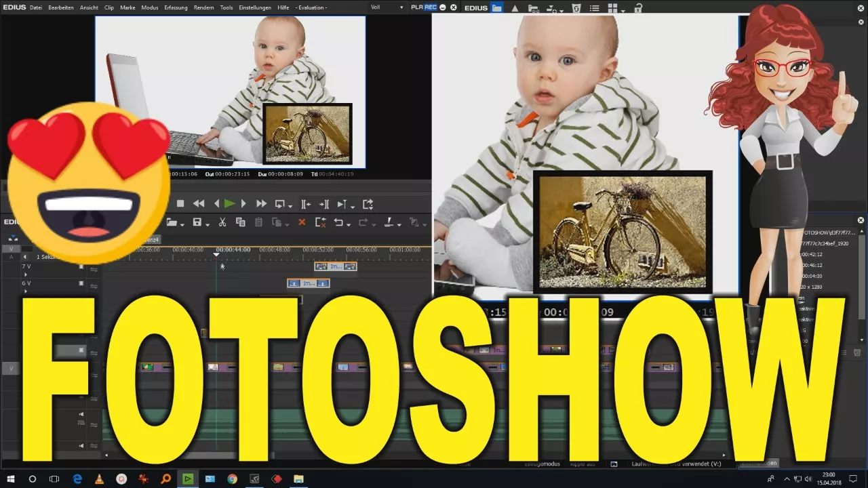The width and height of the screenshot is (868, 488).
Task: Start playback with the green play button
Action: [x=229, y=203]
